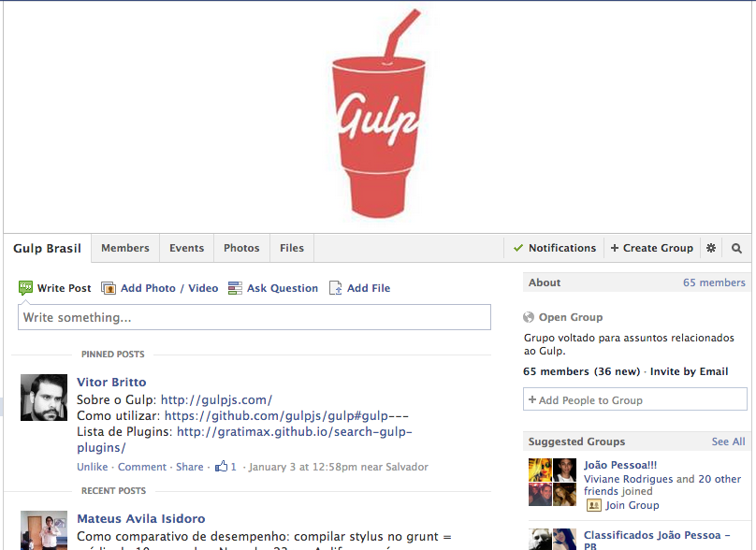Click the Create Group button
The image size is (756, 550).
[x=652, y=248]
